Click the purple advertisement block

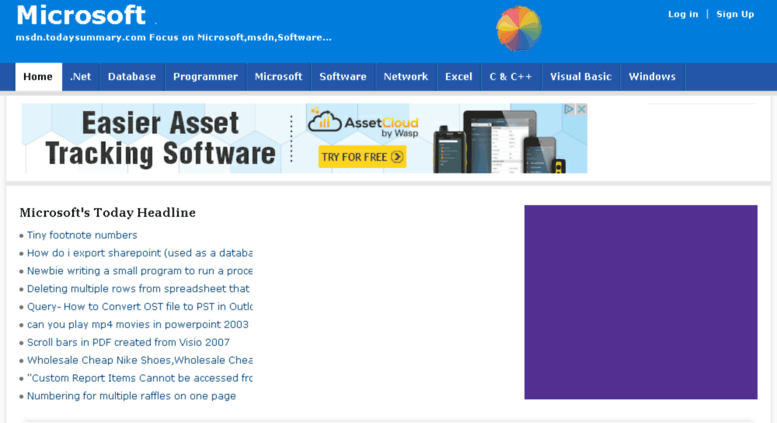pos(641,302)
